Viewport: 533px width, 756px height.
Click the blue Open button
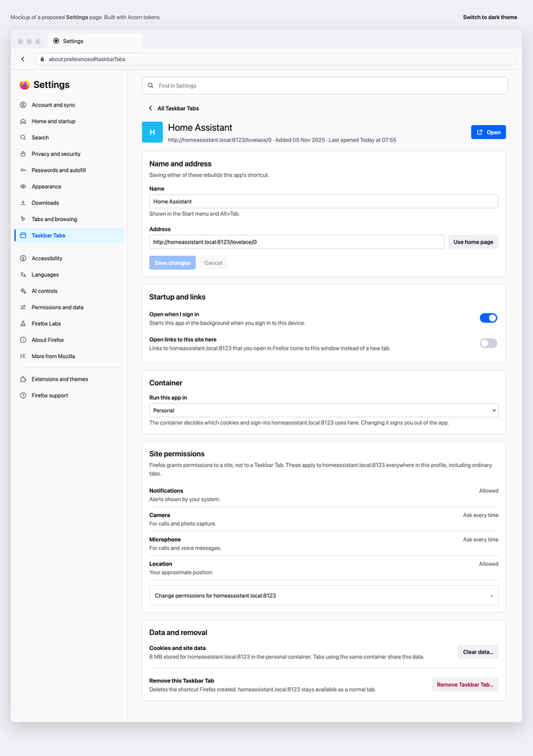488,132
